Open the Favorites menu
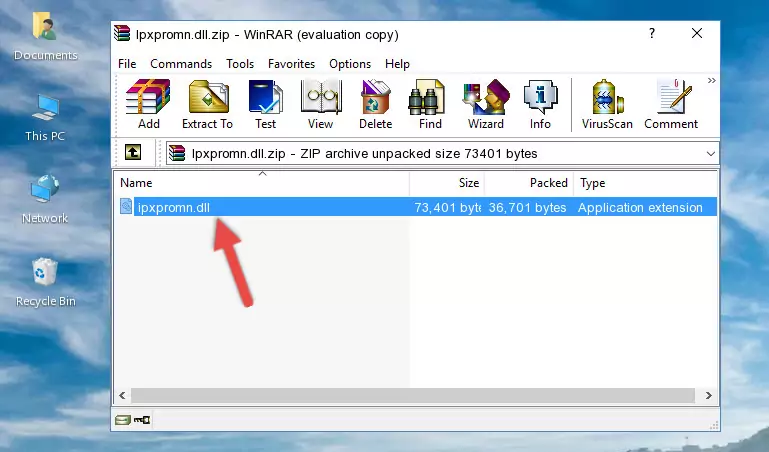The width and height of the screenshot is (769, 452). (291, 64)
